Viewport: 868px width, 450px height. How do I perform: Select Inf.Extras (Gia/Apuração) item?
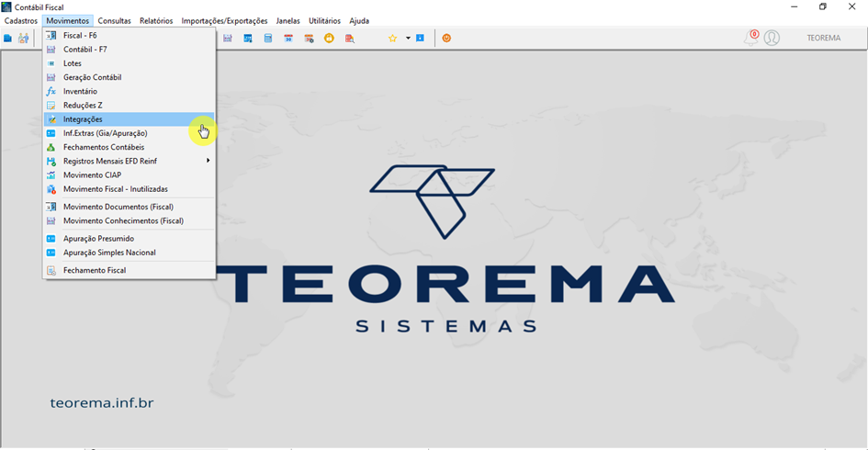pyautogui.click(x=129, y=133)
